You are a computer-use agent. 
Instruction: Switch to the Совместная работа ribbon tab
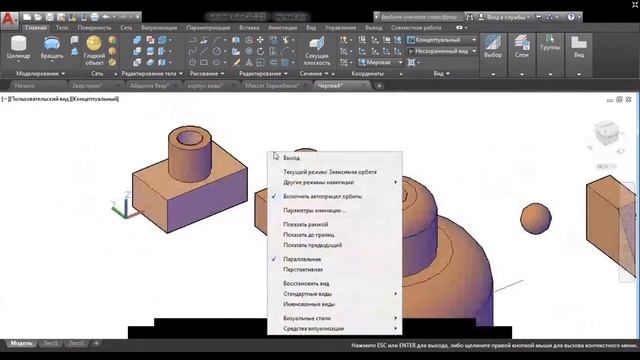pyautogui.click(x=416, y=28)
